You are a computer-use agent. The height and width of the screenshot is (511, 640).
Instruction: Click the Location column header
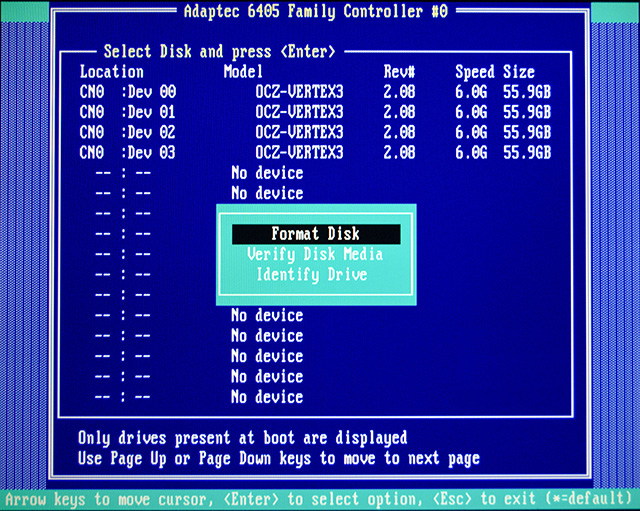click(x=111, y=72)
